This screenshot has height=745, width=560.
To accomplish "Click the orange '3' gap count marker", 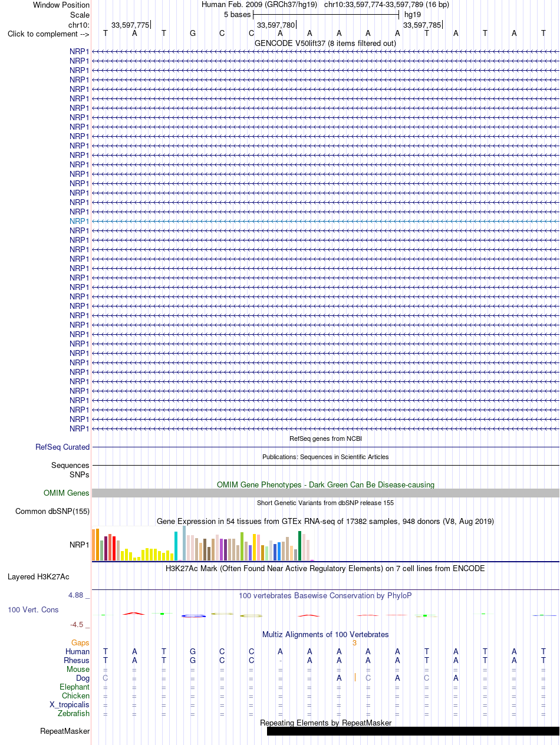I will pyautogui.click(x=354, y=643).
